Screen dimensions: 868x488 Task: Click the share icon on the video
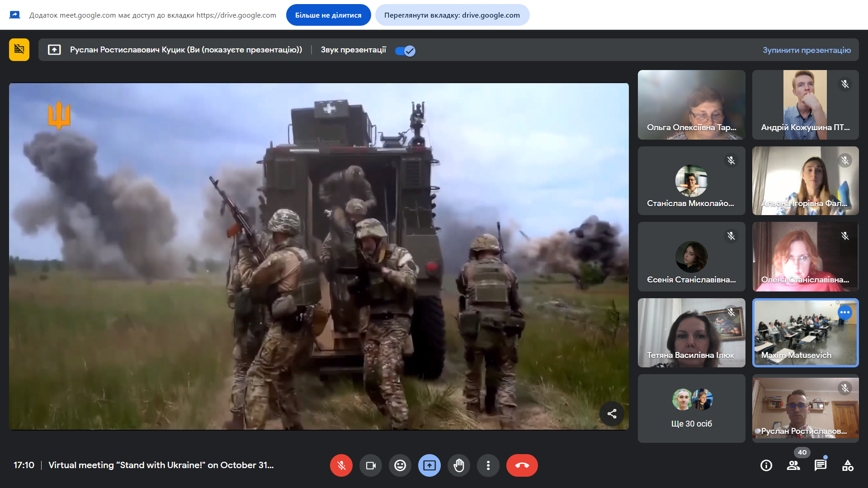point(612,413)
